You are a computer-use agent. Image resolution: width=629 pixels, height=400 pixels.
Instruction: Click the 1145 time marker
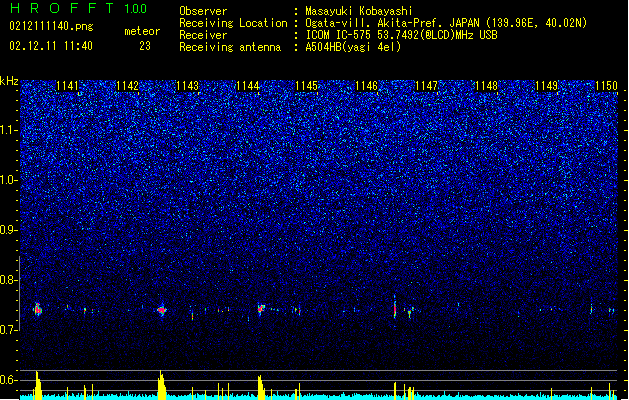click(x=306, y=86)
